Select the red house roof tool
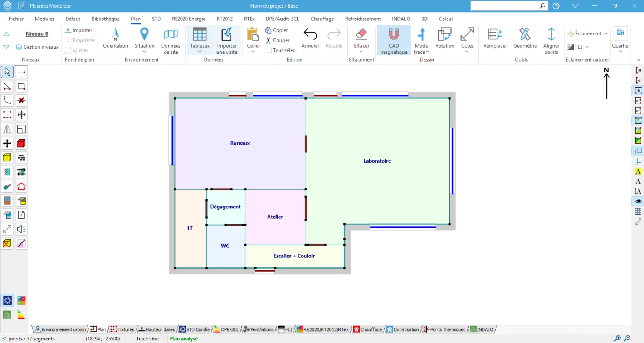 [21, 187]
